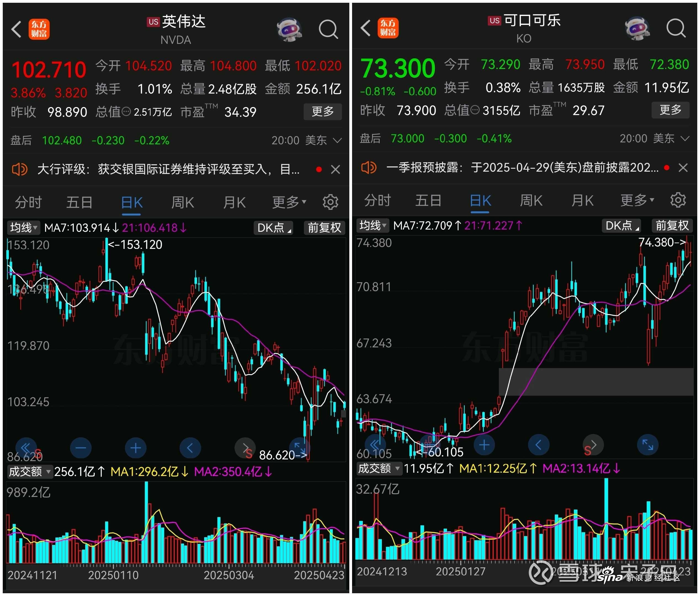700x596 pixels.
Task: Open chart settings gear on KO panel
Action: point(678,200)
